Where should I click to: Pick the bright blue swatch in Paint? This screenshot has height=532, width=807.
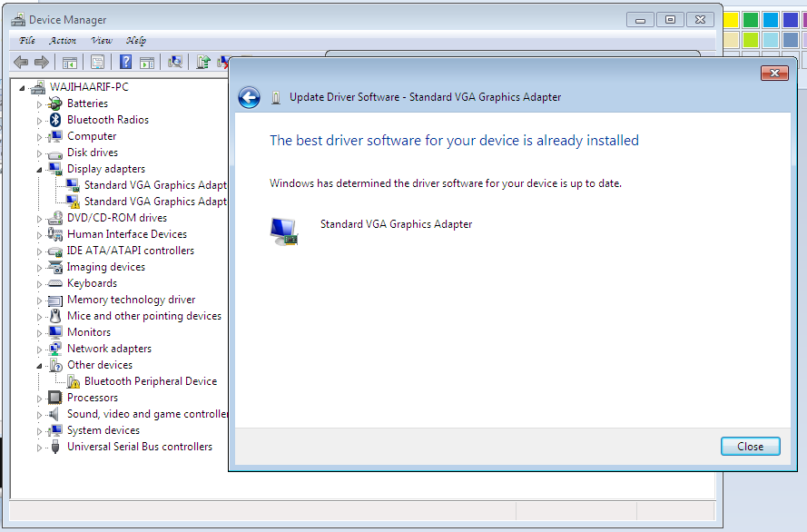[771, 20]
